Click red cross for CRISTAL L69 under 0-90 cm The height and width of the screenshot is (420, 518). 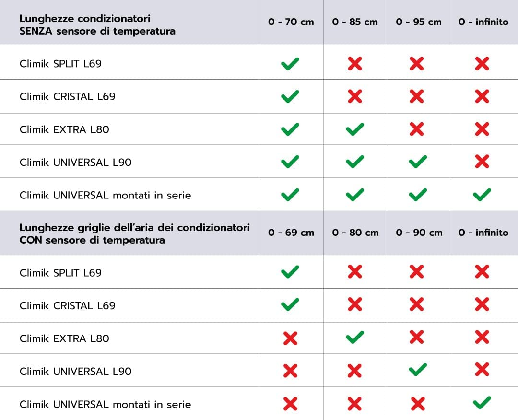point(417,305)
